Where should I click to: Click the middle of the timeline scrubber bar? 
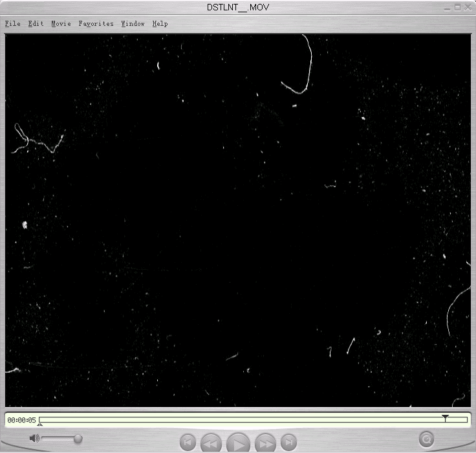click(253, 420)
